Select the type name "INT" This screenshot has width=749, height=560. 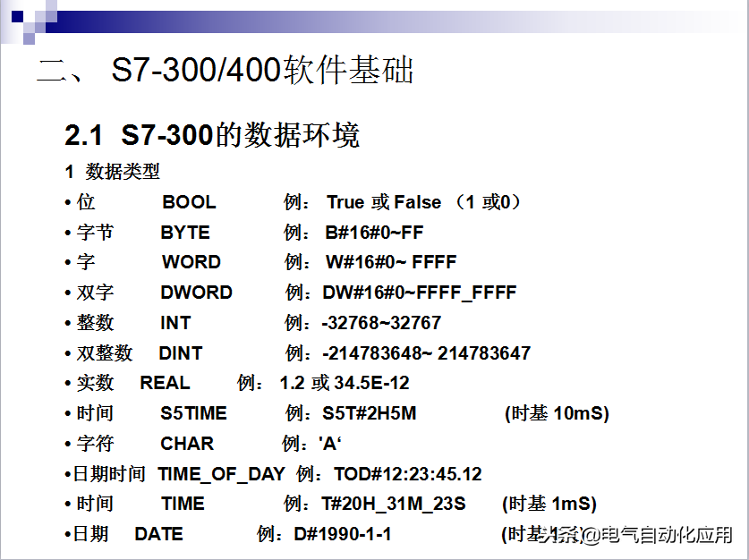pos(175,323)
